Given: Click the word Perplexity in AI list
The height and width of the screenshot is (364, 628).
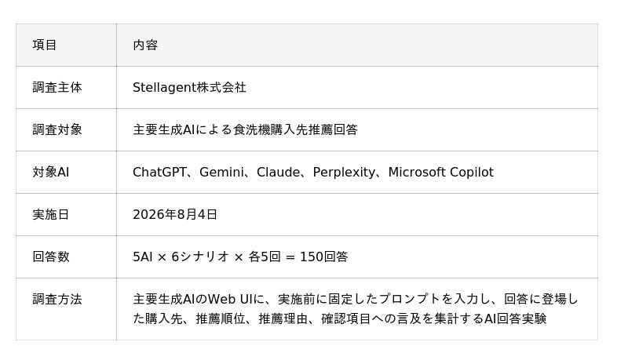Looking at the screenshot, I should [344, 172].
